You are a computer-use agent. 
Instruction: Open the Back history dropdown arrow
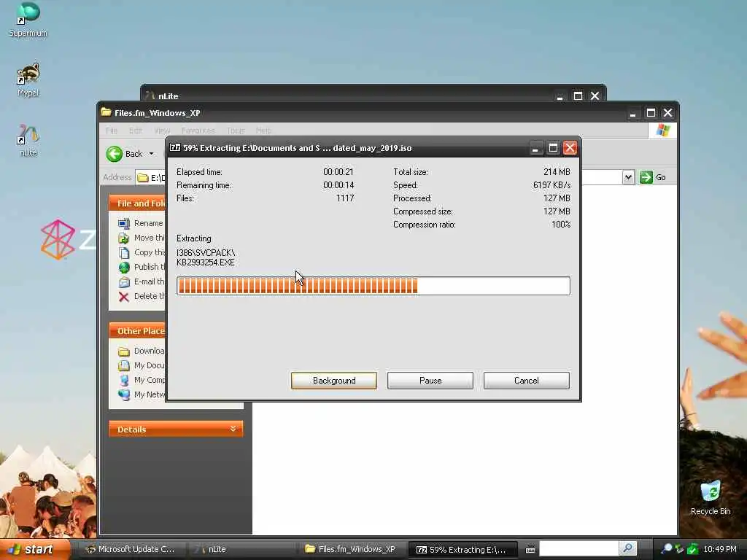tap(152, 154)
